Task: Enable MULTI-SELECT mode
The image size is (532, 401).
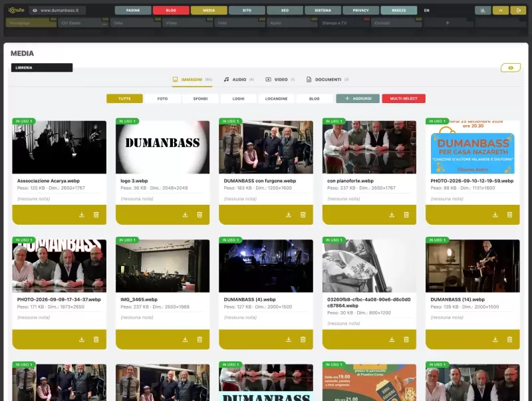Action: 404,98
